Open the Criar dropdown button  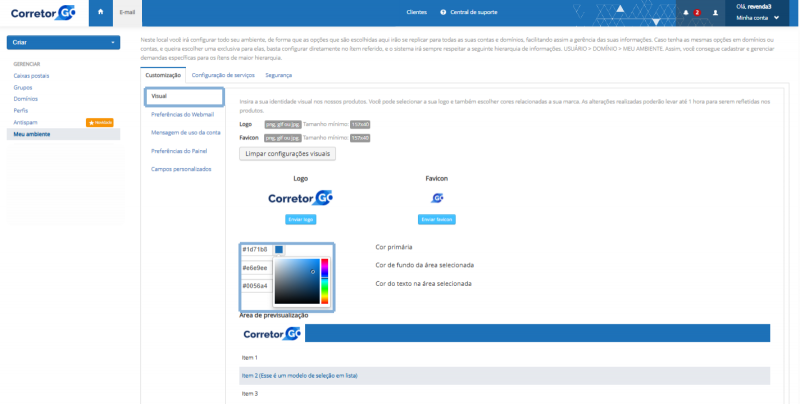[x=63, y=42]
